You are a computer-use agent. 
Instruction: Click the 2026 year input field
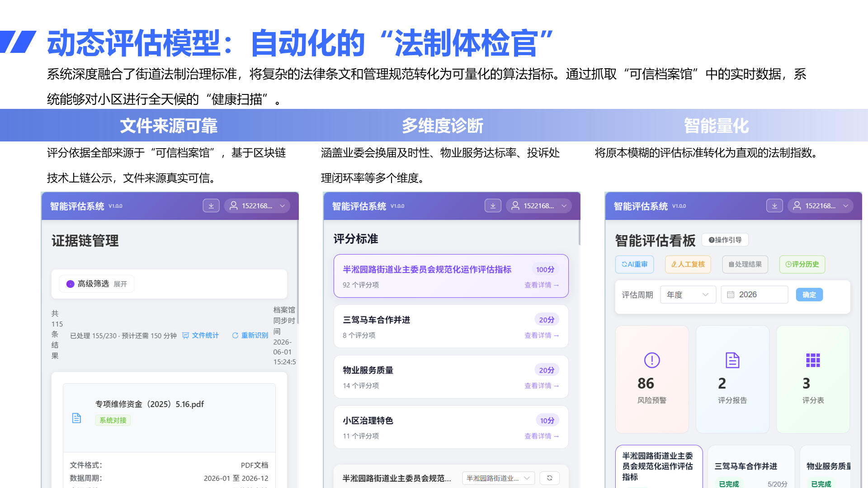coord(755,295)
